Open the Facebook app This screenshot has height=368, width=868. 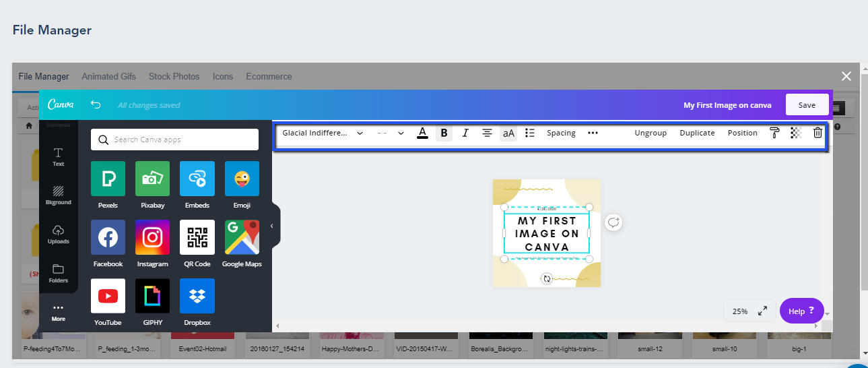tap(108, 244)
